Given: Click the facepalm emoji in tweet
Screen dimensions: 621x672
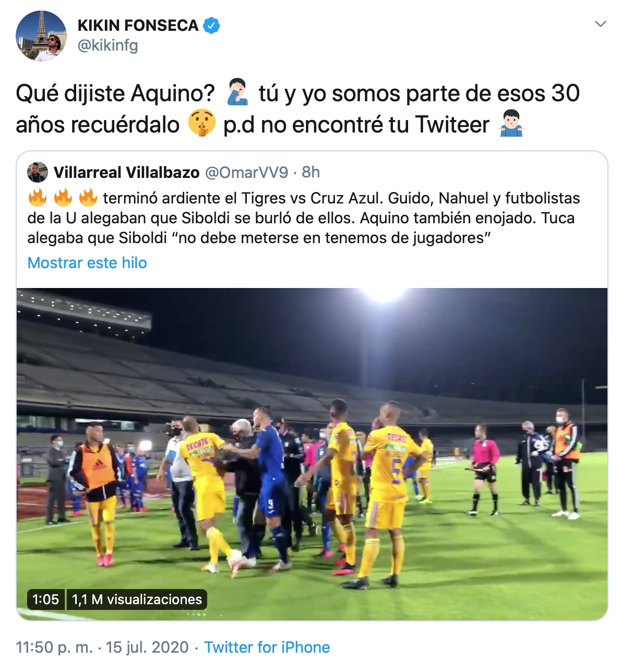Looking at the screenshot, I should click(237, 92).
